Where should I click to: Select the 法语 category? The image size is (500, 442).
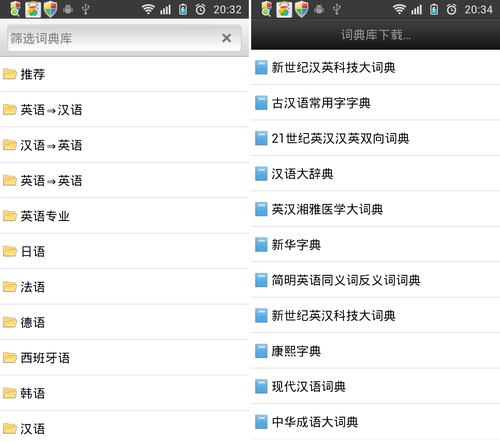pyautogui.click(x=124, y=287)
